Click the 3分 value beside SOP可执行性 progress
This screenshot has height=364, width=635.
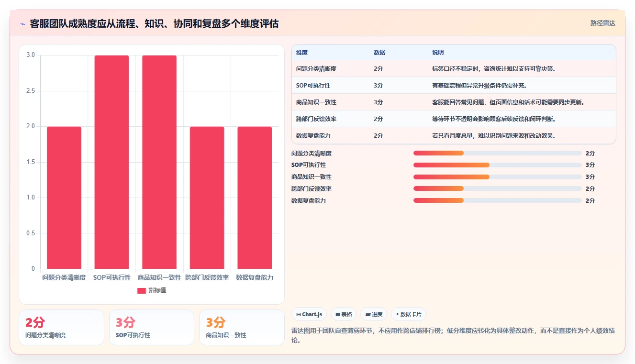point(590,165)
